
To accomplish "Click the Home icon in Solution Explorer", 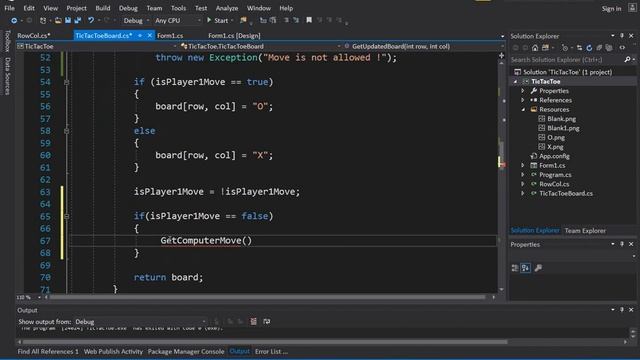I will [535, 48].
